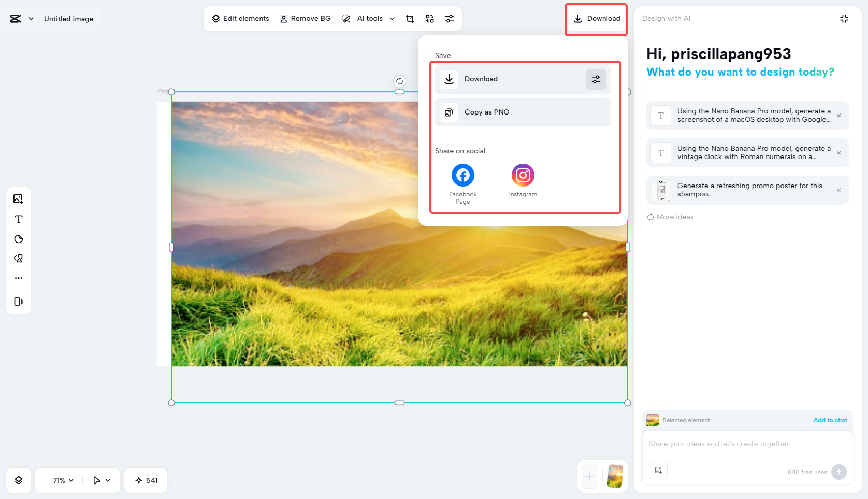
Task: Click the 541 credits indicator
Action: tap(146, 480)
